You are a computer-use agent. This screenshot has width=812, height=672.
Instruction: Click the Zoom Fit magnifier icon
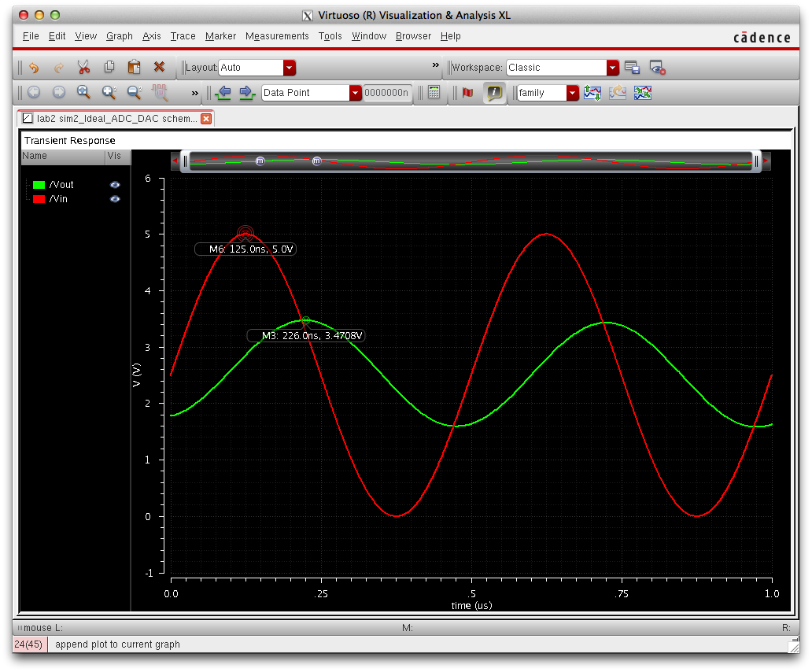83,93
